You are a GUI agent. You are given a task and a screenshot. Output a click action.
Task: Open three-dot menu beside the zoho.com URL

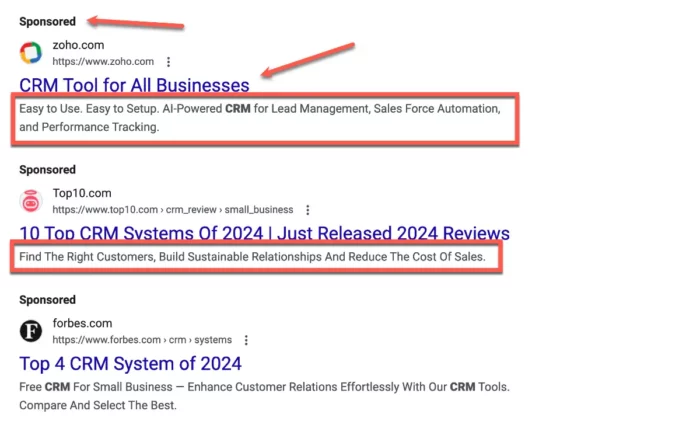click(x=168, y=62)
